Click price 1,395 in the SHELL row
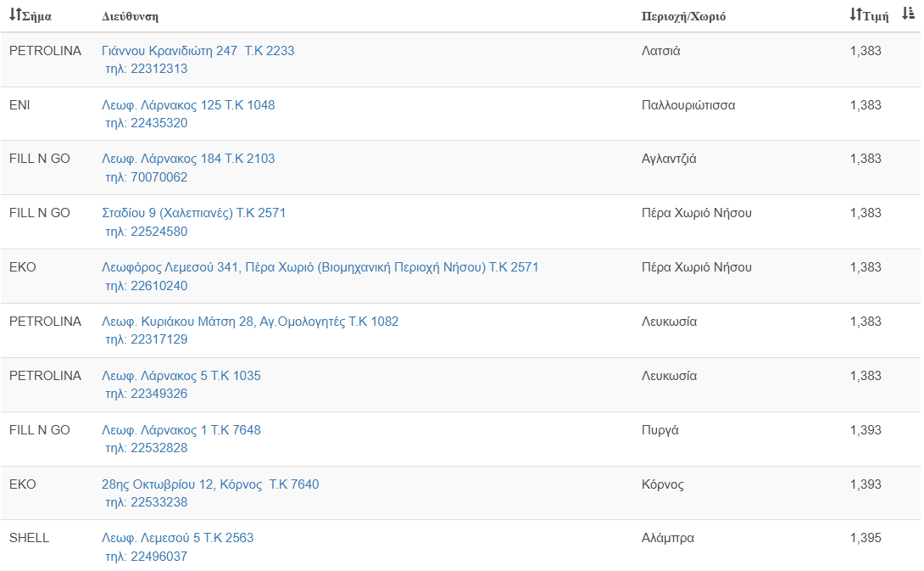The image size is (924, 571). tap(865, 538)
